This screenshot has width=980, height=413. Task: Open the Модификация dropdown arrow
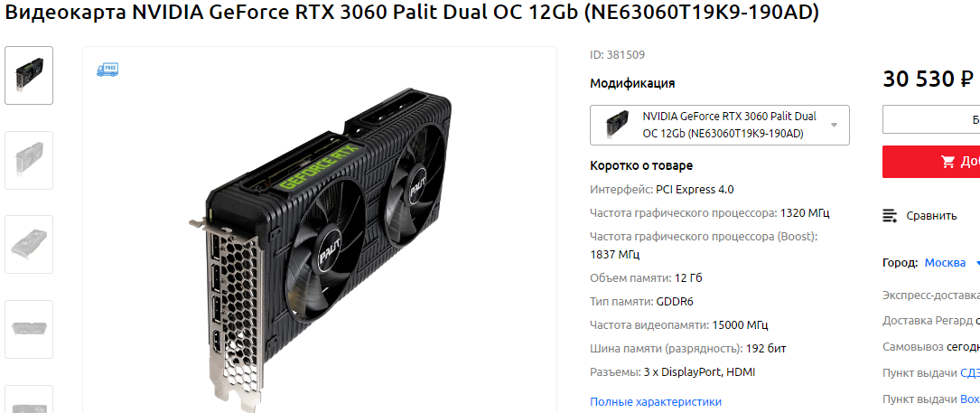pyautogui.click(x=834, y=125)
